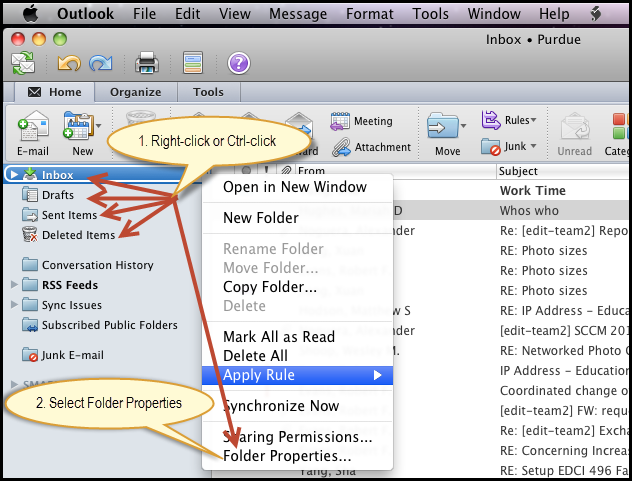The height and width of the screenshot is (481, 632).
Task: Click the Attachment forward icon
Action: [341, 147]
